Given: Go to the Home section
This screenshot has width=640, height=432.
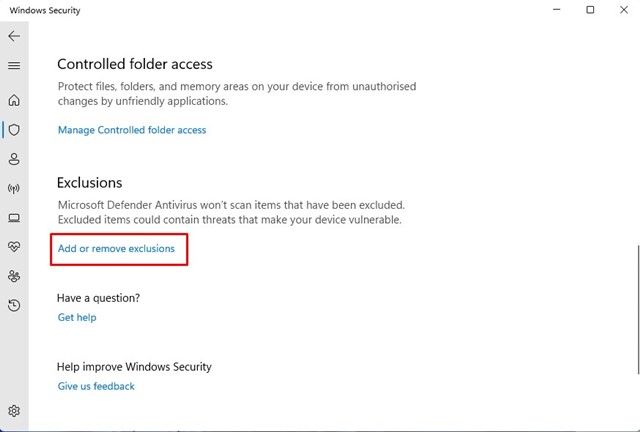Looking at the screenshot, I should [x=14, y=100].
